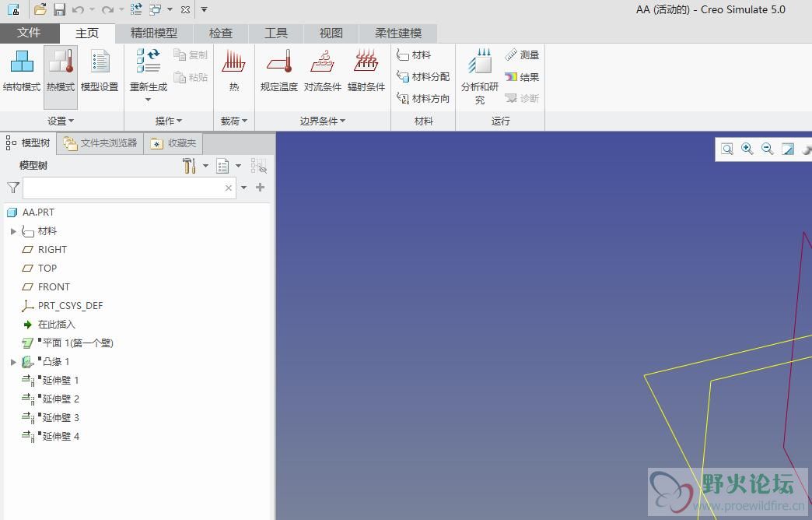Image resolution: width=812 pixels, height=520 pixels.
Task: Open 分析和研究 analyses and studies
Action: (x=480, y=76)
